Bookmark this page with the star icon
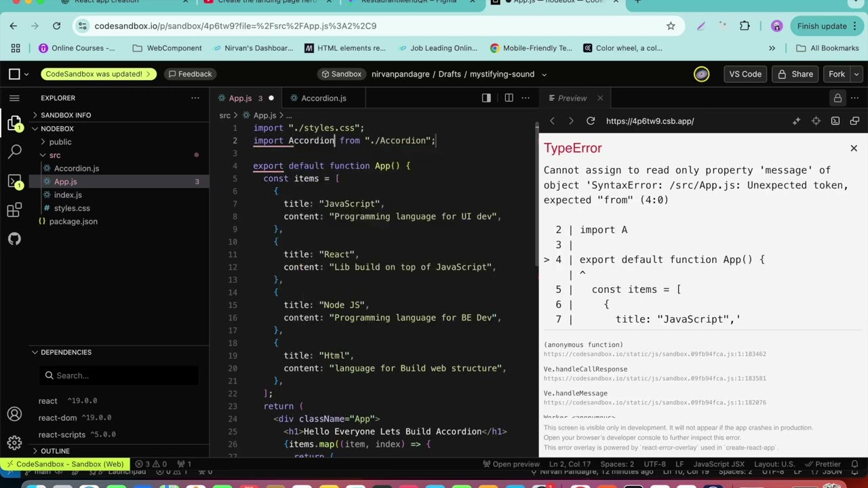Viewport: 868px width, 488px height. coord(671,26)
